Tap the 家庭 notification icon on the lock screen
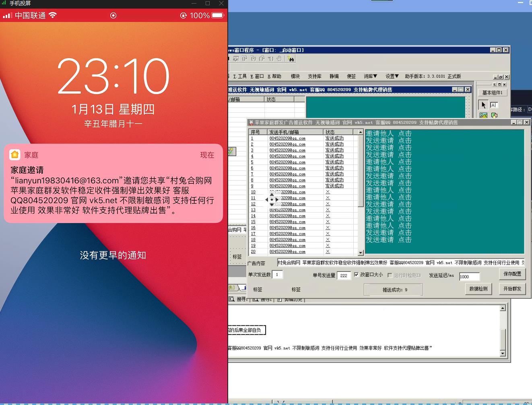Screen dimensions: 532x405 15,154
